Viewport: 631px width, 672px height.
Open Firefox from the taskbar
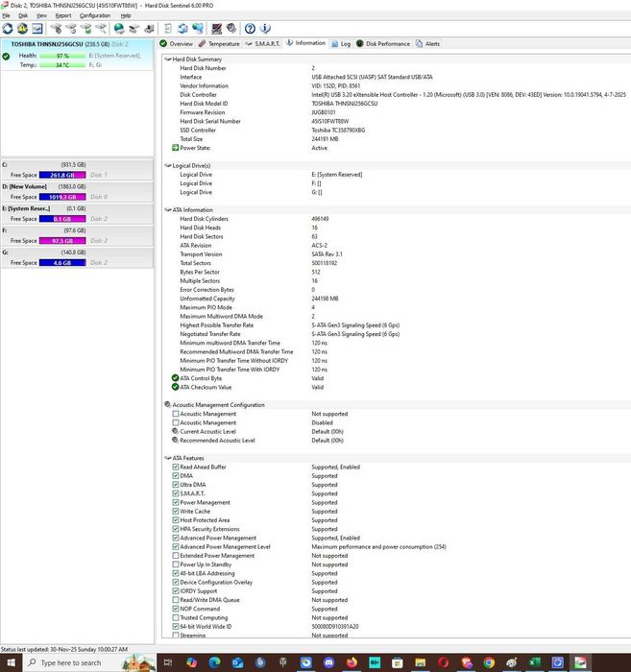[x=352, y=662]
